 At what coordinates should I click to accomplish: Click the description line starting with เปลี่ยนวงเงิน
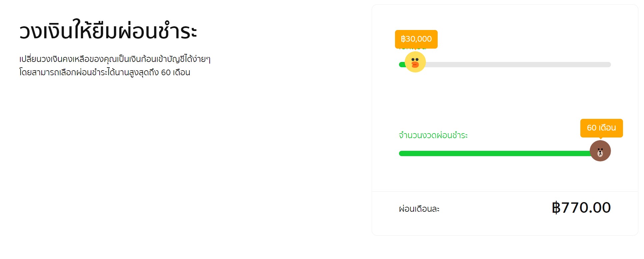coord(115,59)
